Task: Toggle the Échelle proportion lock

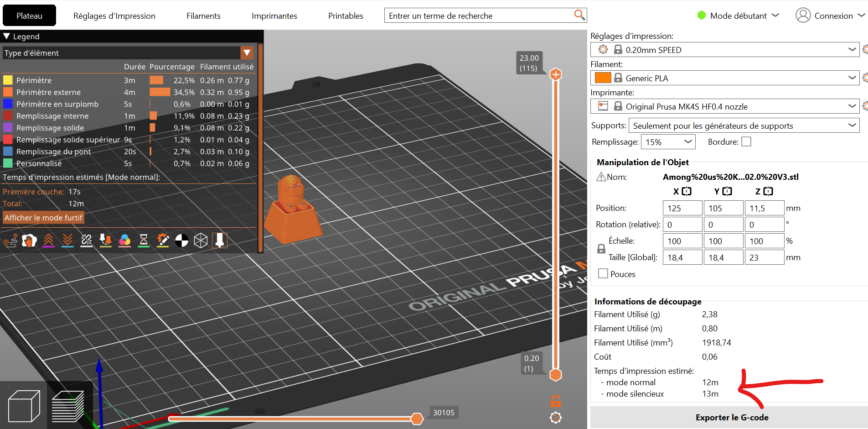Action: 601,249
